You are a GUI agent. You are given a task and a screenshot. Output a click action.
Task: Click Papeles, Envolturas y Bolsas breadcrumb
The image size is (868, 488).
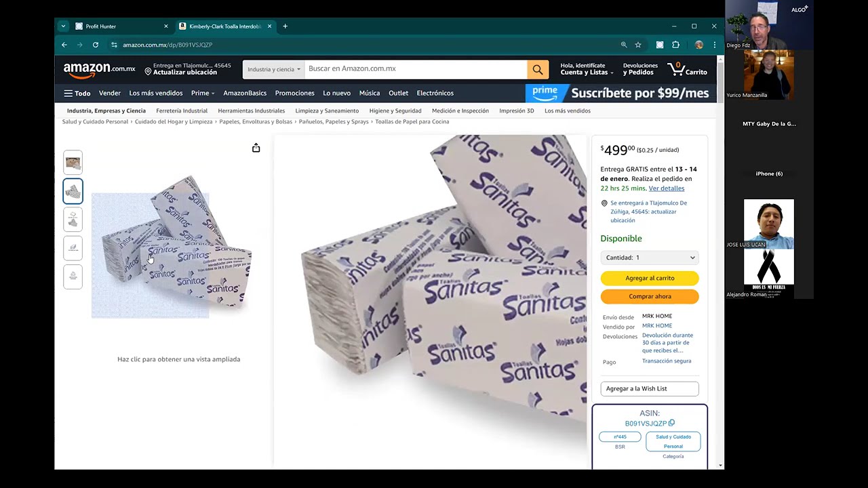point(256,122)
